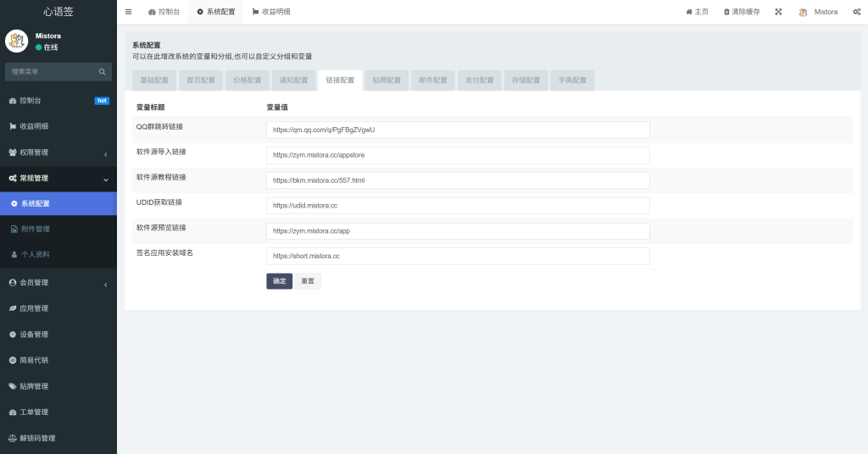Click the 确定 submit button
868x454 pixels.
[279, 281]
